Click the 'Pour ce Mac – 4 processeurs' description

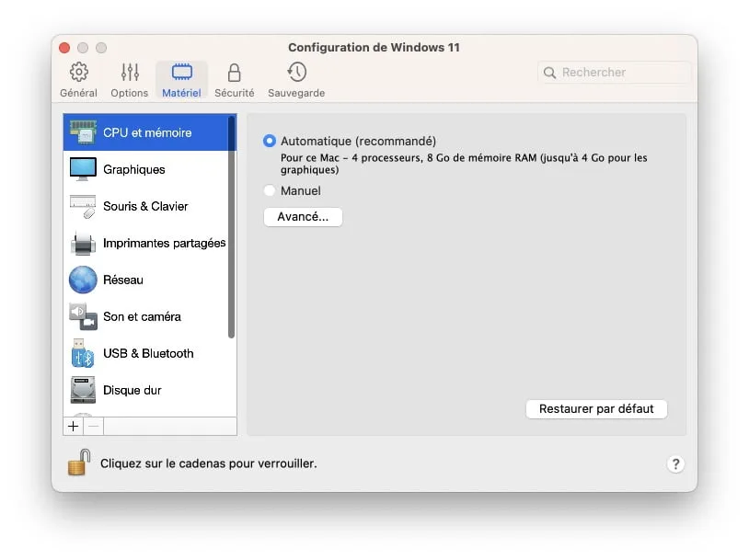pos(464,164)
